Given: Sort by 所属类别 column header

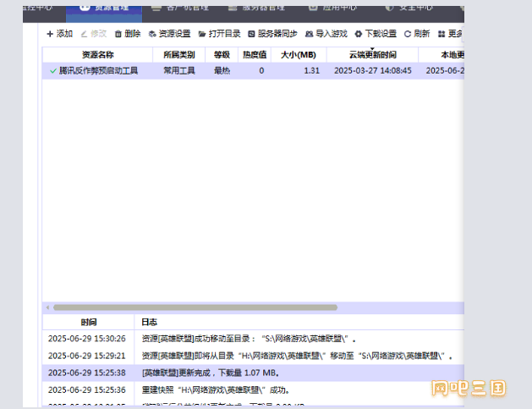Looking at the screenshot, I should tap(178, 55).
